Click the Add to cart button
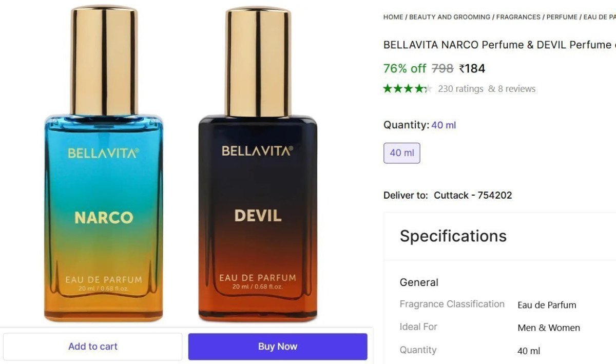 pyautogui.click(x=92, y=346)
